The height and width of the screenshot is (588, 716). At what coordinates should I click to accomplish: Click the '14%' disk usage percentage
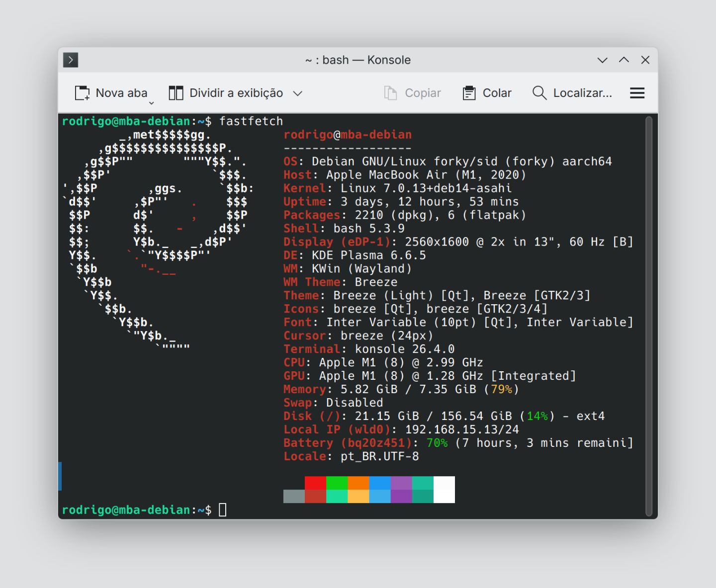tap(537, 417)
